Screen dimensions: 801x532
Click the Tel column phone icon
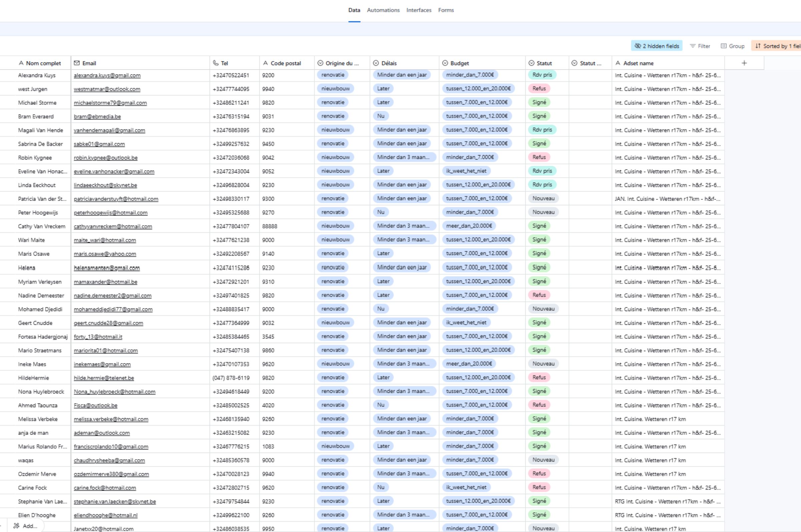point(215,63)
